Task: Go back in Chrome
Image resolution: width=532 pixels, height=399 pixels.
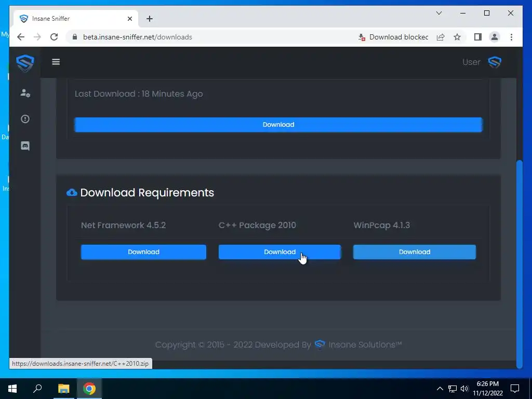Action: tap(21, 37)
